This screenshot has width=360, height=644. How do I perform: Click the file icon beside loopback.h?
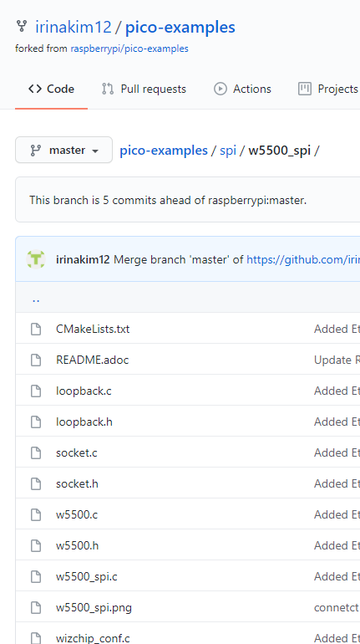[36, 422]
